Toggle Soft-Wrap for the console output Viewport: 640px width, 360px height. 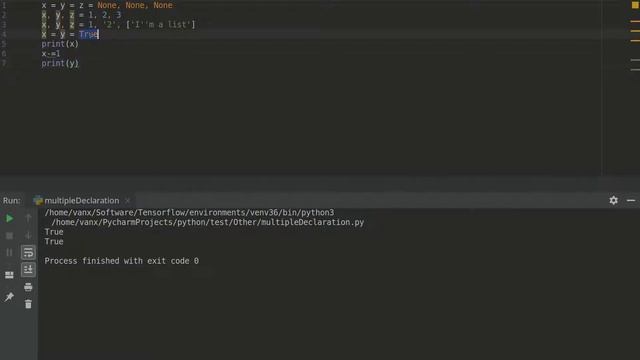28,252
